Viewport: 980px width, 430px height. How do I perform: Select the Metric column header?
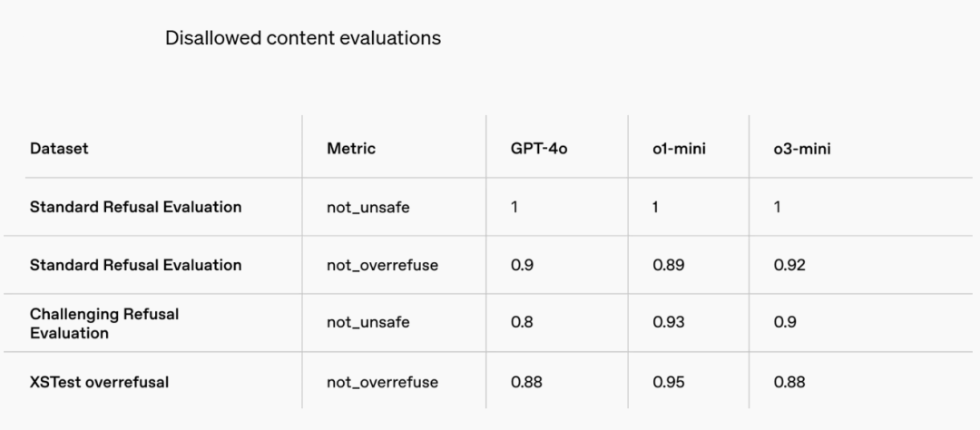351,149
